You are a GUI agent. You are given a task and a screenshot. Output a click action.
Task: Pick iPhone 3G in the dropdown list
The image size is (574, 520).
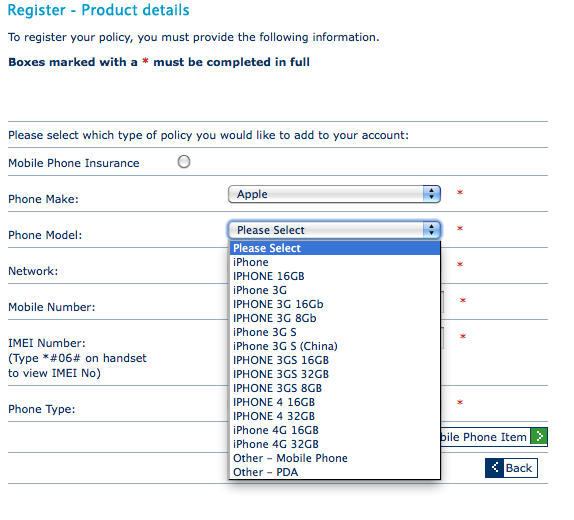pos(335,290)
